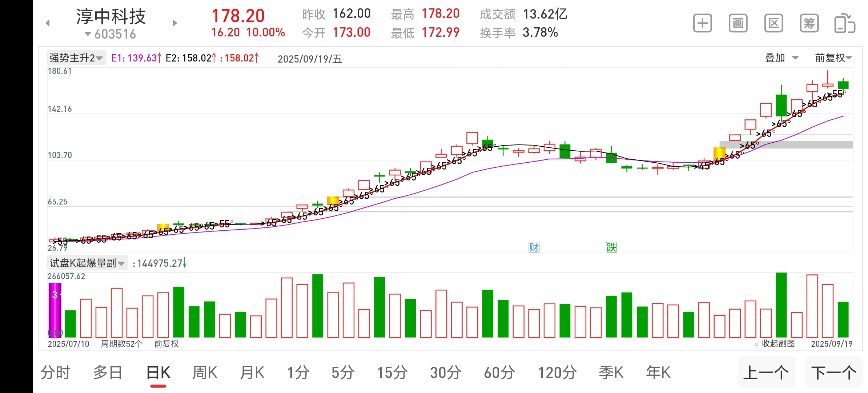
Task: Tap the landscape/device rotate icon
Action: click(844, 24)
